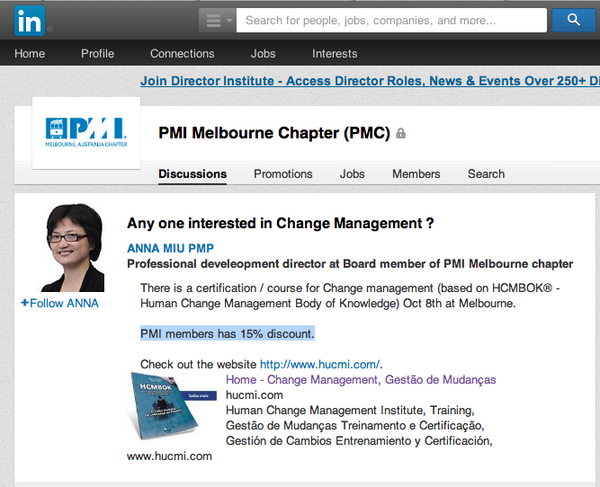Click the padlock icon beside group name
The height and width of the screenshot is (487, 600).
[x=401, y=133]
